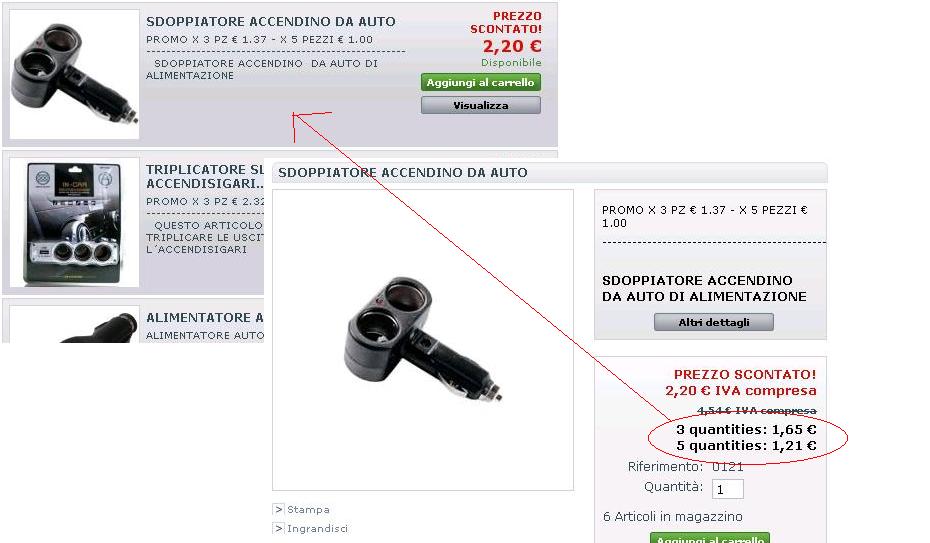Add sdoppiatore to cart from list

[480, 82]
